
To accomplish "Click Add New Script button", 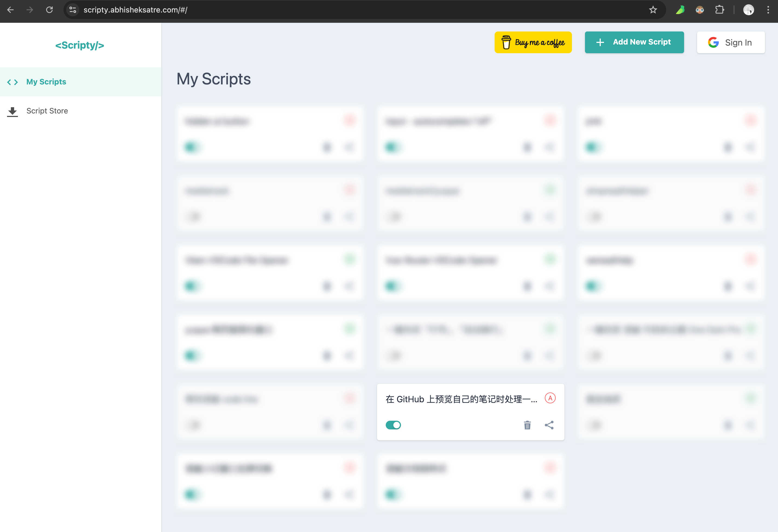I will [634, 42].
